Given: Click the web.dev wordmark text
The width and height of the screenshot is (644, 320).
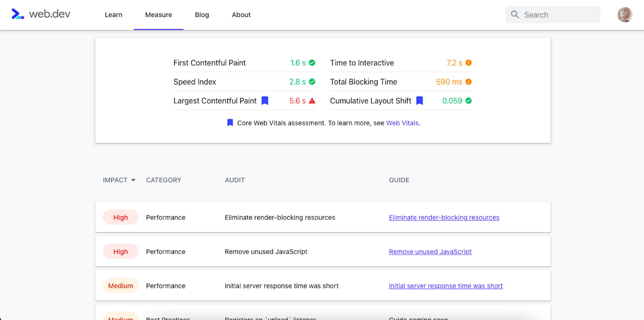Looking at the screenshot, I should tap(50, 14).
